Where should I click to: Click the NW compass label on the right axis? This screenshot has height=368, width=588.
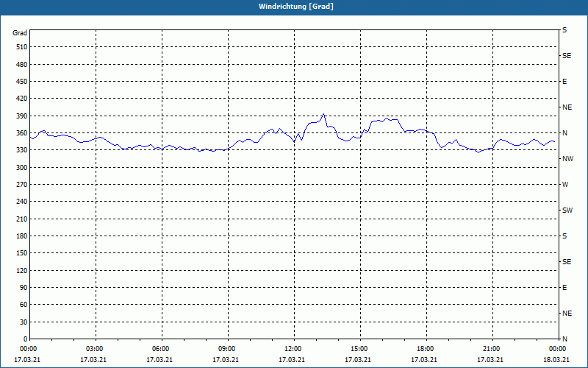[x=567, y=159]
